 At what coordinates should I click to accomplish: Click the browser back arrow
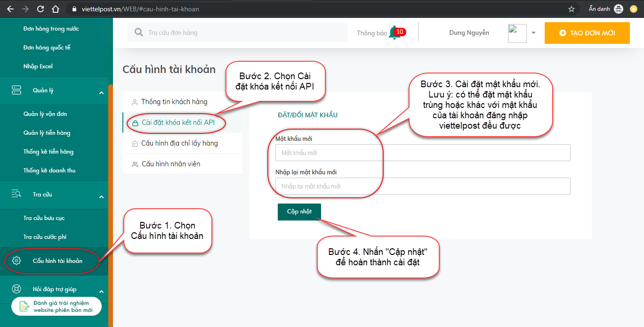pos(10,9)
